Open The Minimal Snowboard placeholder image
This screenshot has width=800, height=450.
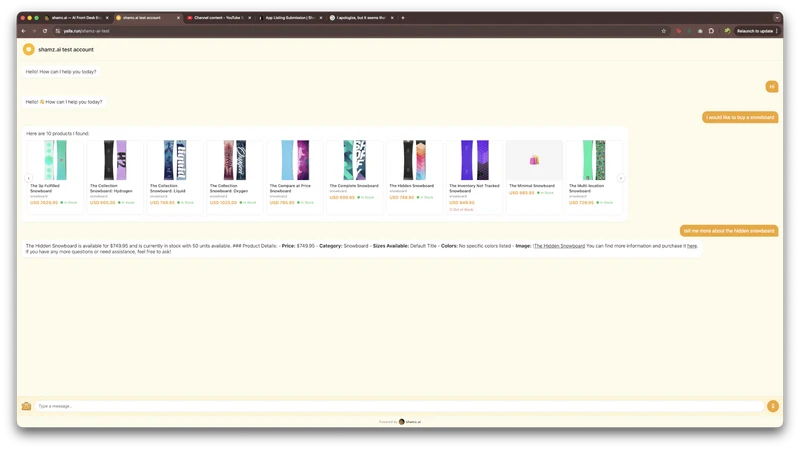pyautogui.click(x=534, y=160)
